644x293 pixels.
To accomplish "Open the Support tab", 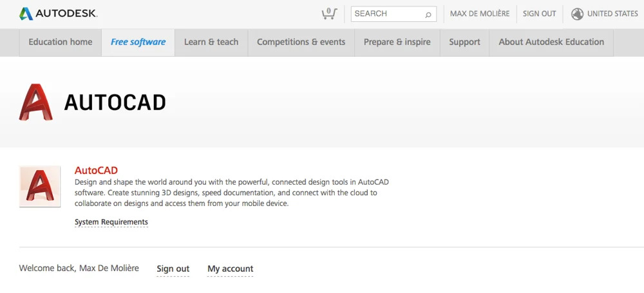I will (464, 42).
